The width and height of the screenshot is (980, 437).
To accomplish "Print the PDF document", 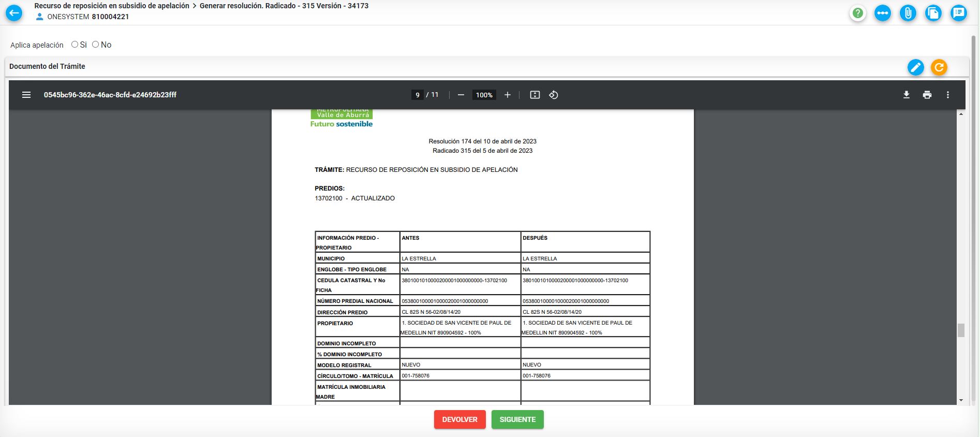I will [927, 95].
